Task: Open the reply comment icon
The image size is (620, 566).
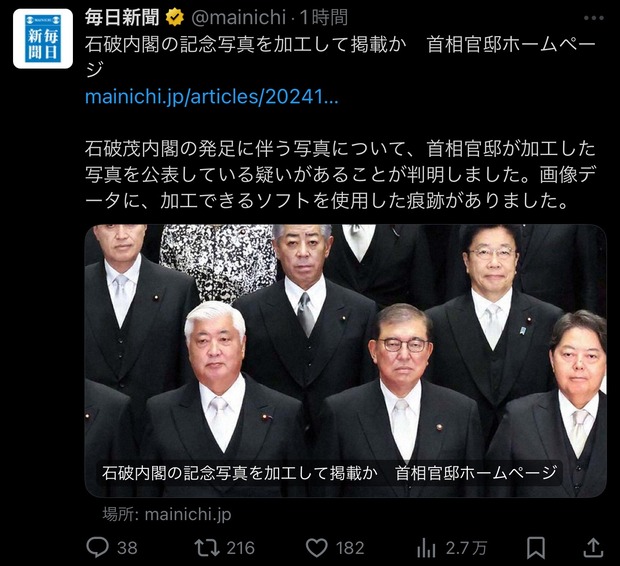Action: [x=97, y=548]
